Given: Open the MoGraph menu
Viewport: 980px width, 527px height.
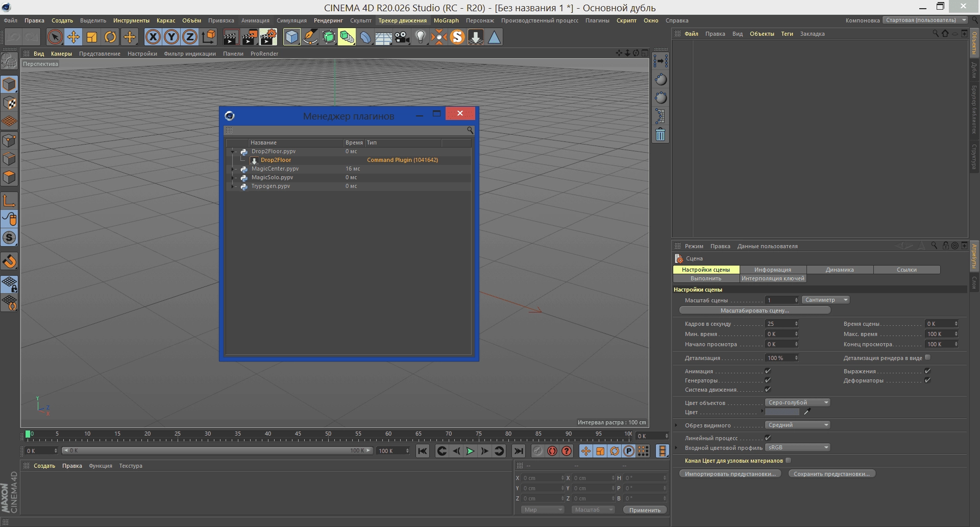Looking at the screenshot, I should (446, 20).
